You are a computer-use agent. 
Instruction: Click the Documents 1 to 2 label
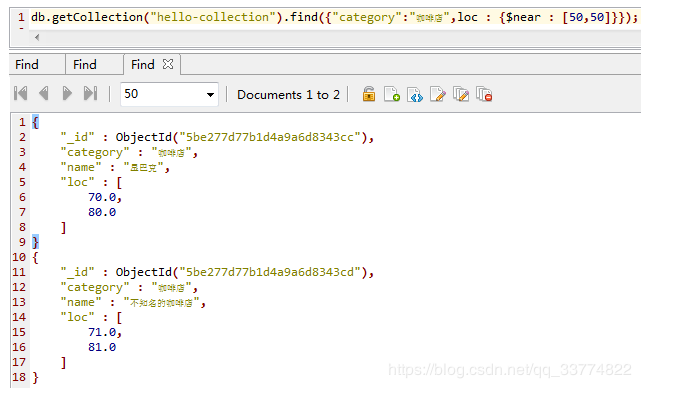288,95
